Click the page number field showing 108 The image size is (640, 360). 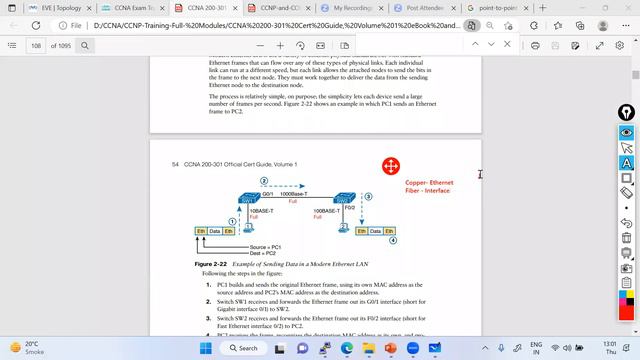tap(36, 46)
